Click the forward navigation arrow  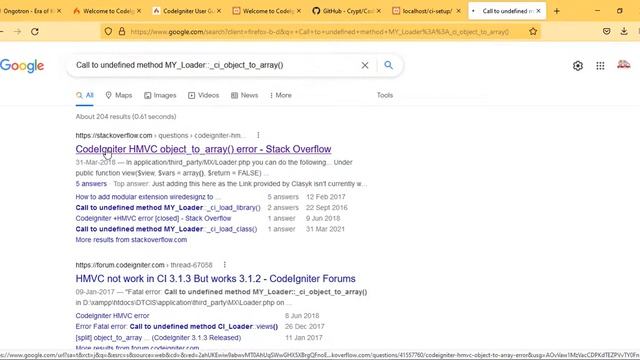coord(17,31)
